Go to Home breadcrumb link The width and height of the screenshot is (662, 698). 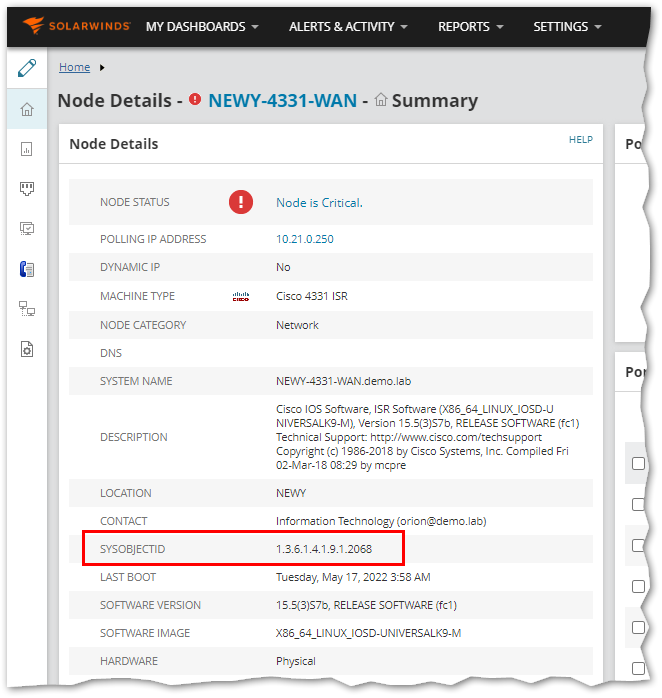74,67
